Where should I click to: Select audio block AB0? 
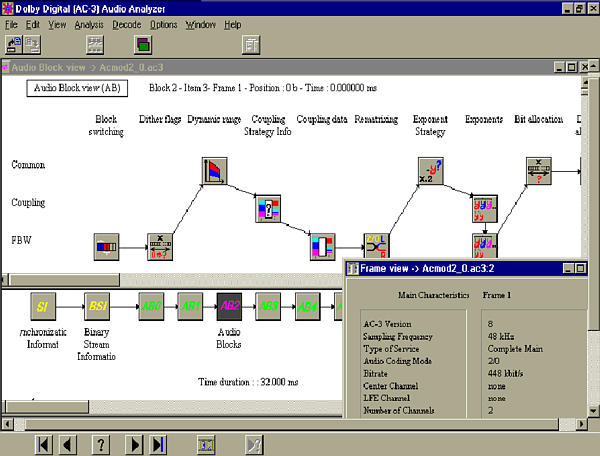151,306
